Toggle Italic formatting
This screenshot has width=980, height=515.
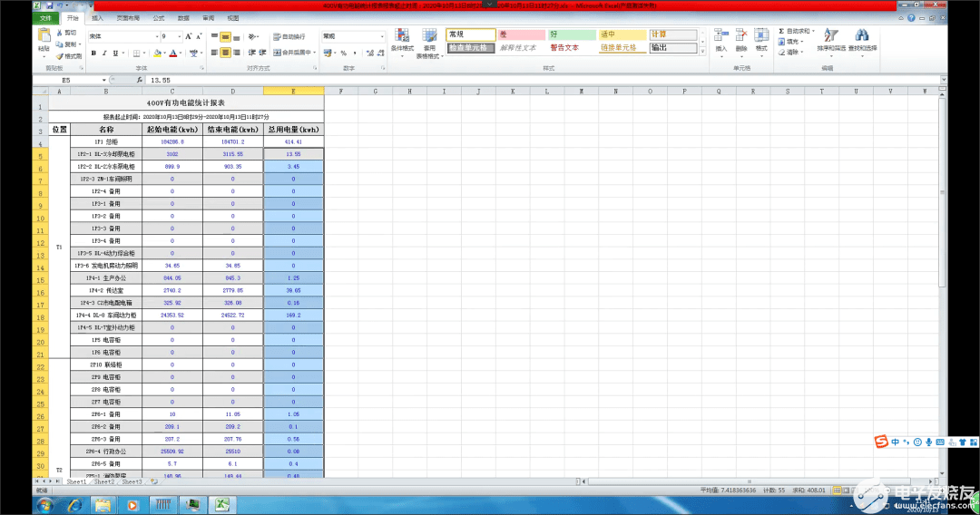click(x=104, y=53)
